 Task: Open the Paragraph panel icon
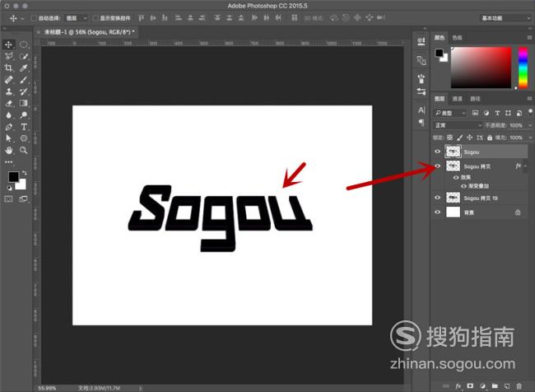point(421,122)
